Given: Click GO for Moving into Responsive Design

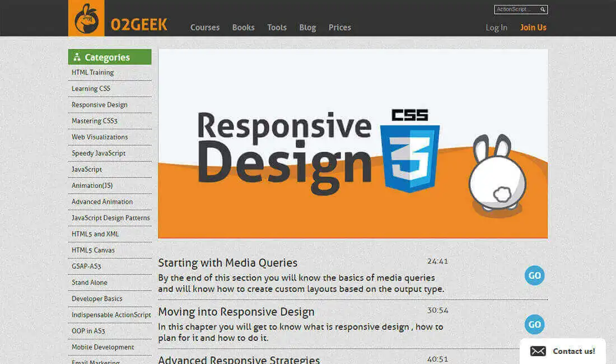Looking at the screenshot, I should click(x=534, y=325).
